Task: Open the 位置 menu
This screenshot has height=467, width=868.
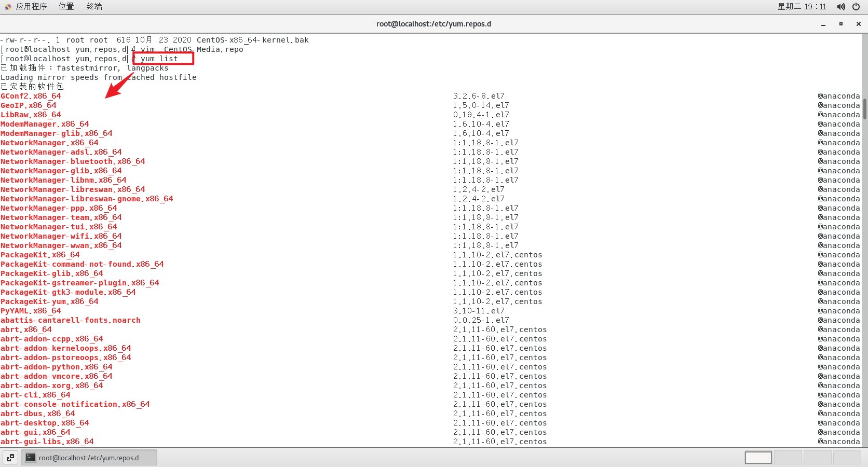Action: coord(66,6)
